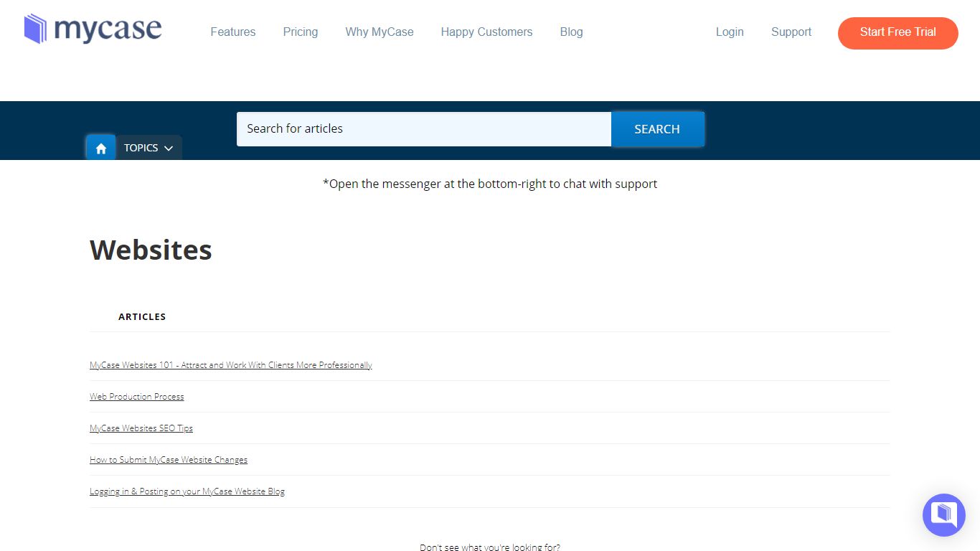Open the MyCase Websites 101 article
This screenshot has height=551, width=980.
pyautogui.click(x=231, y=365)
